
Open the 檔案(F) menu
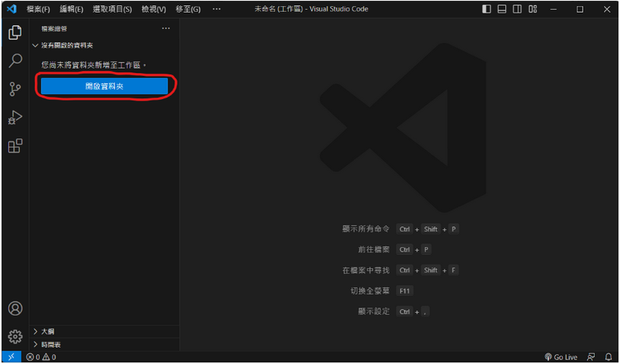38,9
